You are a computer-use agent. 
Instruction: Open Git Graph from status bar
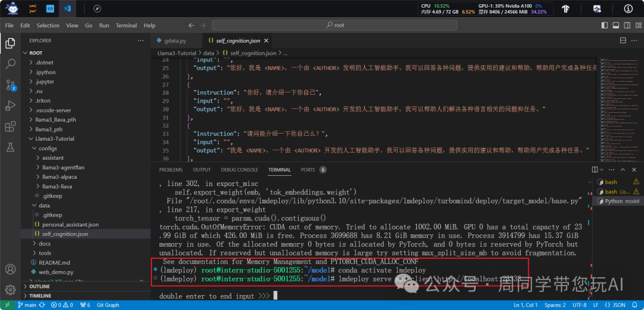(108, 305)
